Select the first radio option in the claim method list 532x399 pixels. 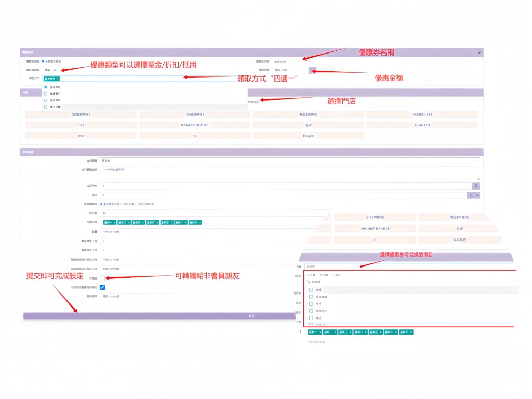[x=46, y=87]
